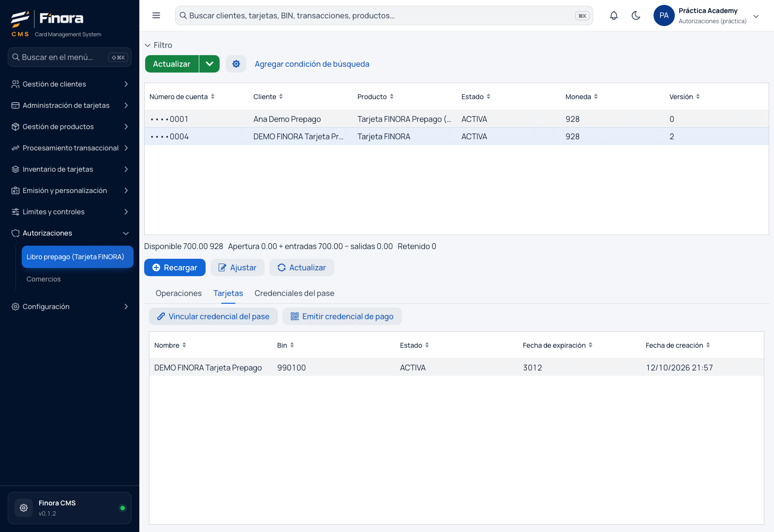Select account row ending 0001
774x532 pixels.
coord(457,119)
